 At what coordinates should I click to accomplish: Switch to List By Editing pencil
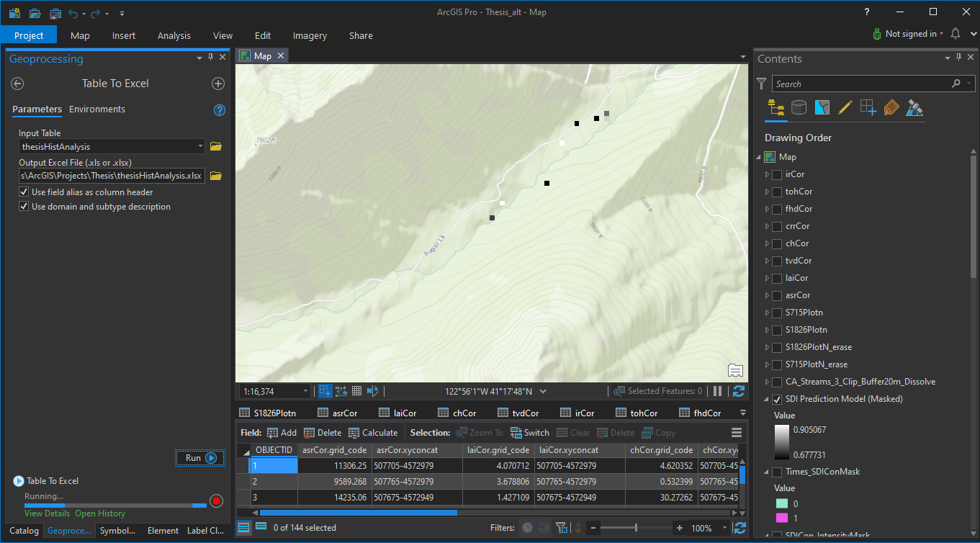pos(845,108)
